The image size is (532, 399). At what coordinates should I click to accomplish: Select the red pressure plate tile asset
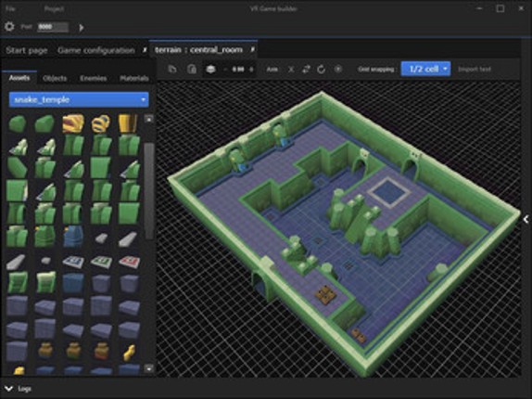point(129,262)
